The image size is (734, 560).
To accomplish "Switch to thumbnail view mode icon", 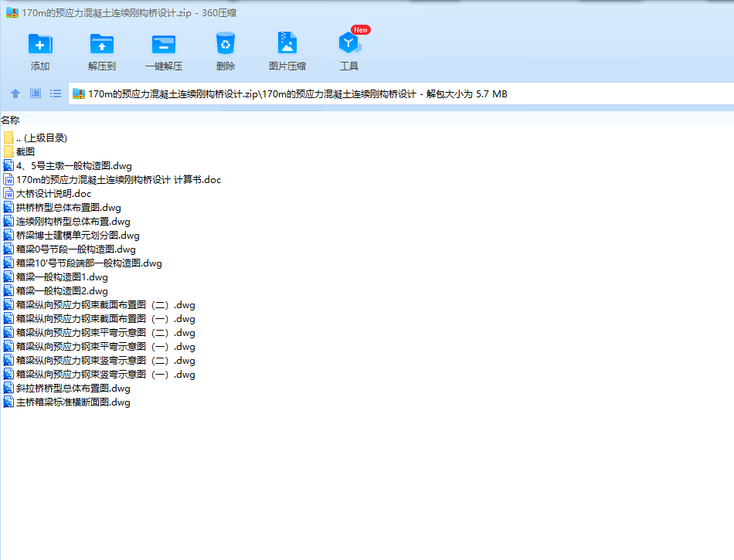I will point(36,93).
